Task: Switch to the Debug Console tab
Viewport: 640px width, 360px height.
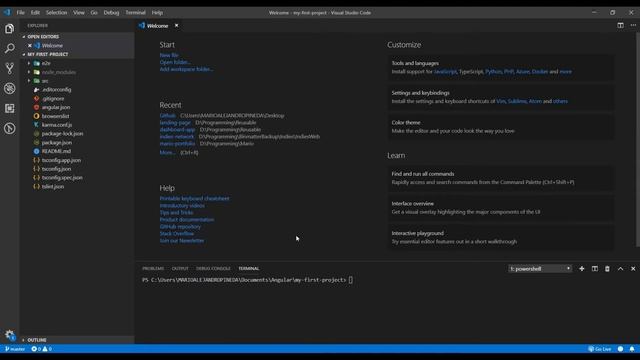Action: pyautogui.click(x=213, y=269)
